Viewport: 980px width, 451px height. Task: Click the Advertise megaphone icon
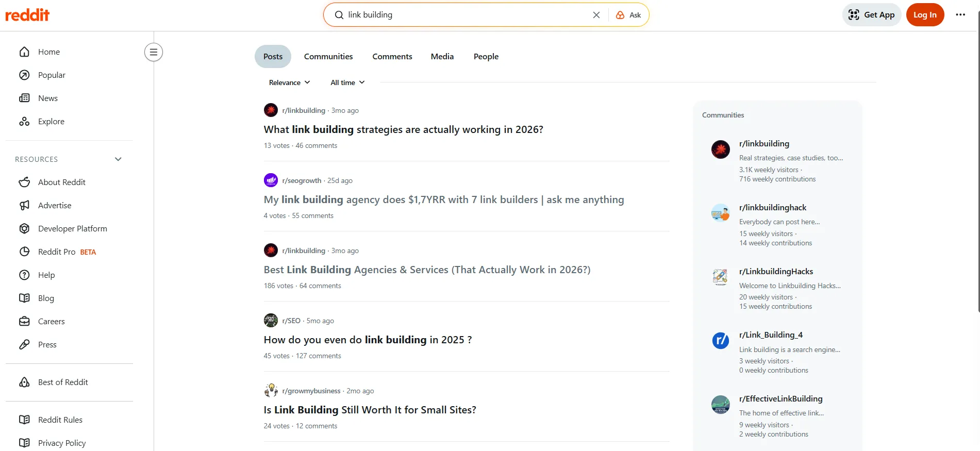[x=24, y=206]
